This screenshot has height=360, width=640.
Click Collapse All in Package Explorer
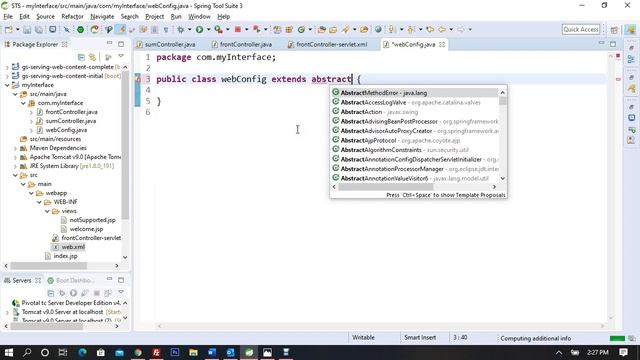(x=81, y=57)
